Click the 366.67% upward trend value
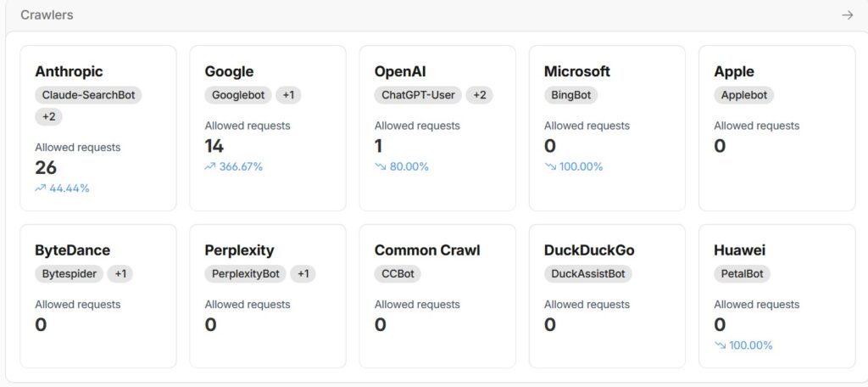This screenshot has height=387, width=868. point(241,166)
